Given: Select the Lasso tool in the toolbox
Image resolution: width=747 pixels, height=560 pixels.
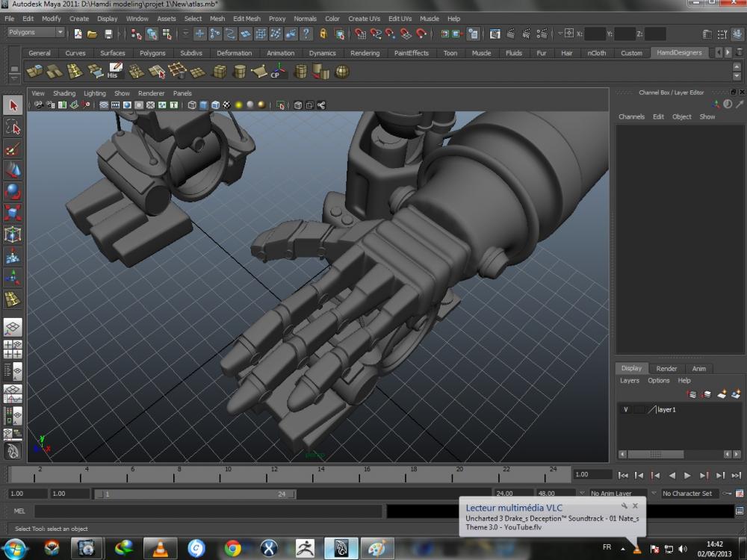Looking at the screenshot, I should click(x=13, y=128).
